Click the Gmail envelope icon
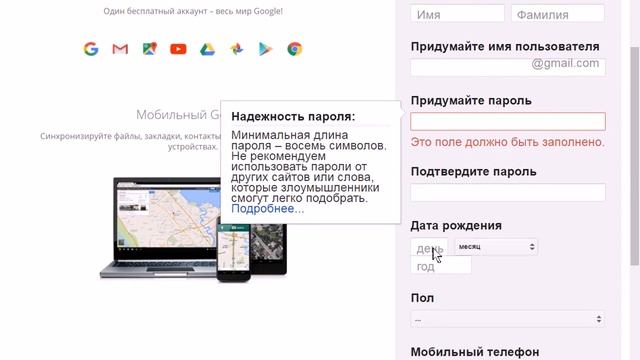The image size is (640, 360). click(x=120, y=49)
